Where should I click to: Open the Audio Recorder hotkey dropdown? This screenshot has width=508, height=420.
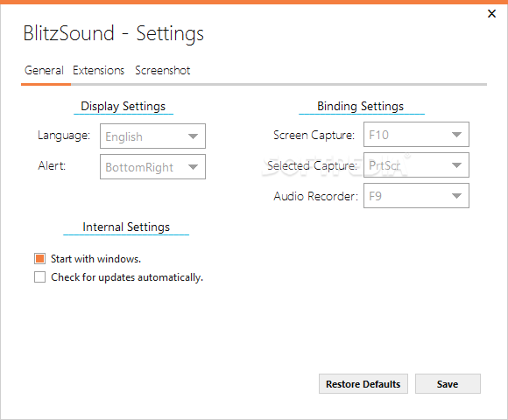(x=416, y=195)
